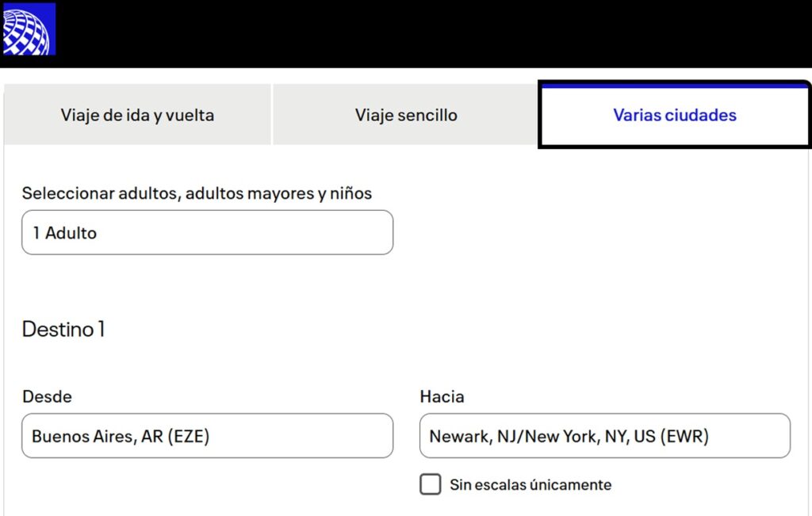Choose the round-trip option tab
812x516 pixels.
[137, 115]
